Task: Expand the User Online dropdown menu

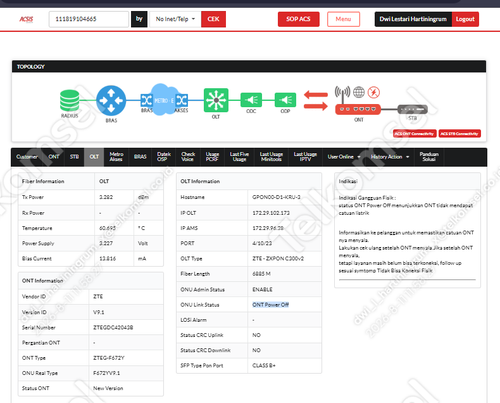Action: point(344,157)
